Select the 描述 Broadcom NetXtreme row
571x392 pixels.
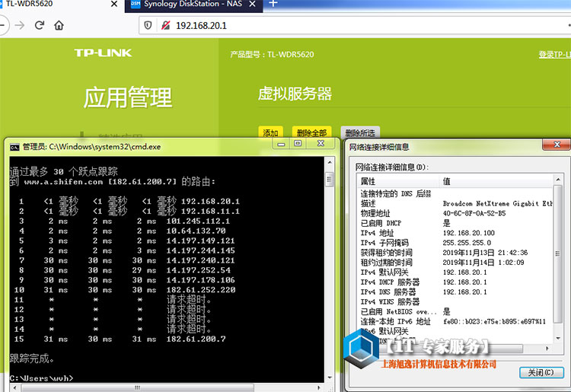coord(455,203)
